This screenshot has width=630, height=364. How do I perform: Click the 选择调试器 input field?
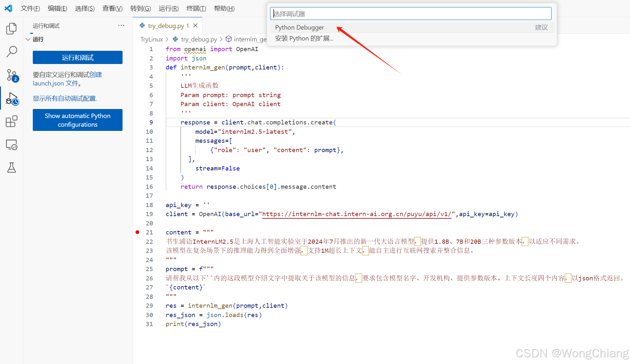click(x=410, y=14)
